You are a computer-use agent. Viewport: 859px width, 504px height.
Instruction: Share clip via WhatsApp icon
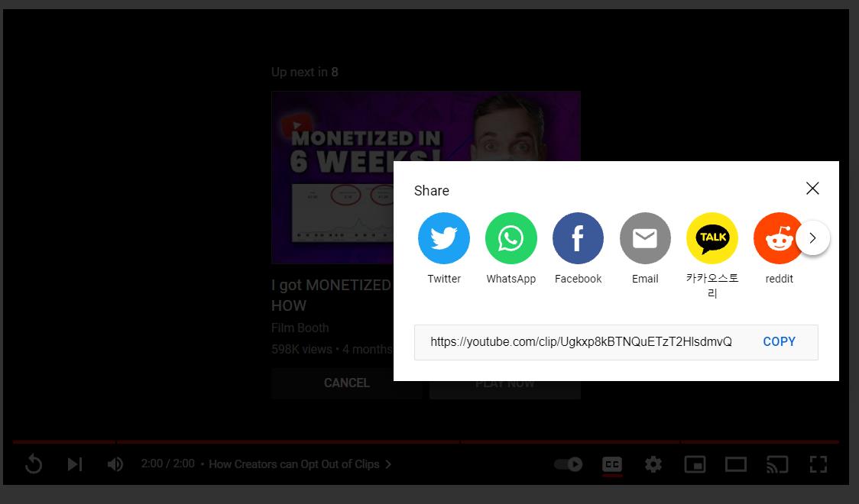511,238
